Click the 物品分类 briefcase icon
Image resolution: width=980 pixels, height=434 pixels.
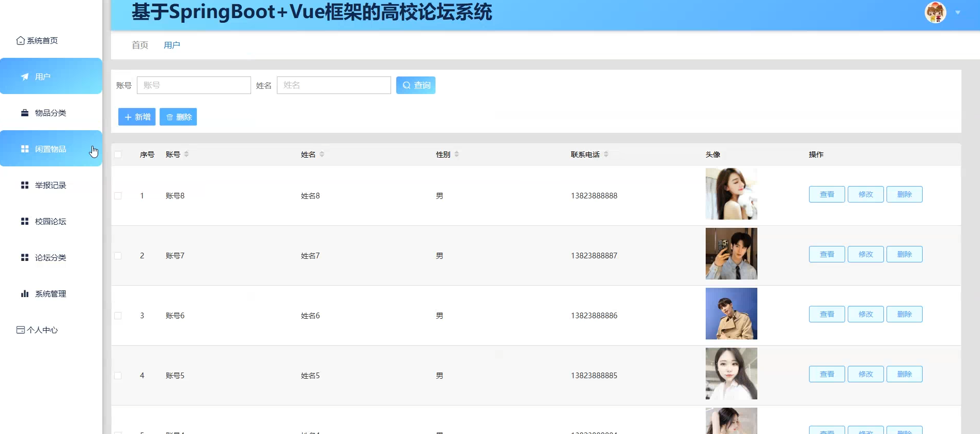24,113
